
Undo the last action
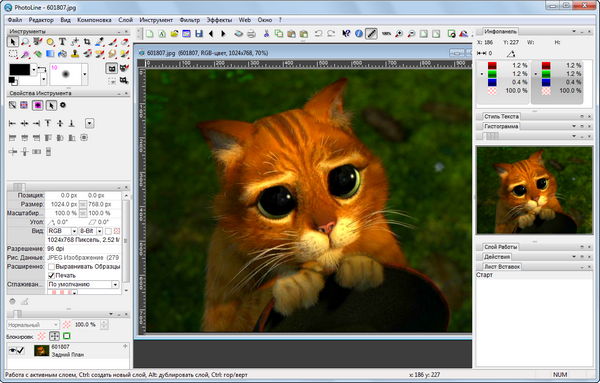pyautogui.click(x=318, y=34)
